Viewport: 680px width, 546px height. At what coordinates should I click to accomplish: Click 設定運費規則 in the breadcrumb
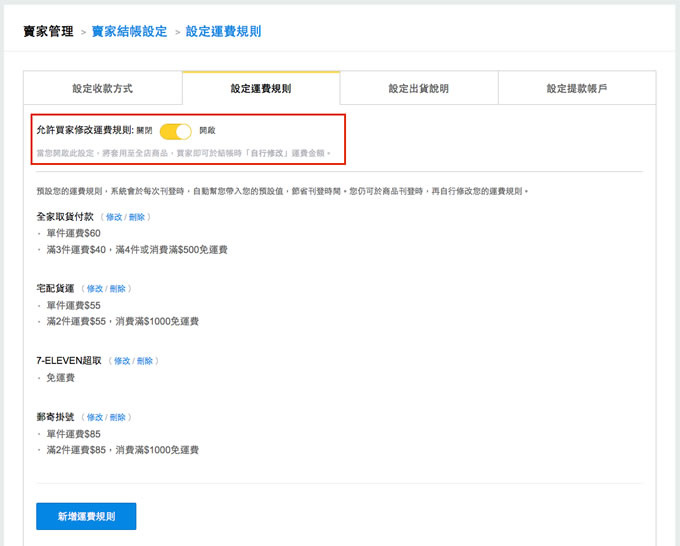click(x=224, y=32)
